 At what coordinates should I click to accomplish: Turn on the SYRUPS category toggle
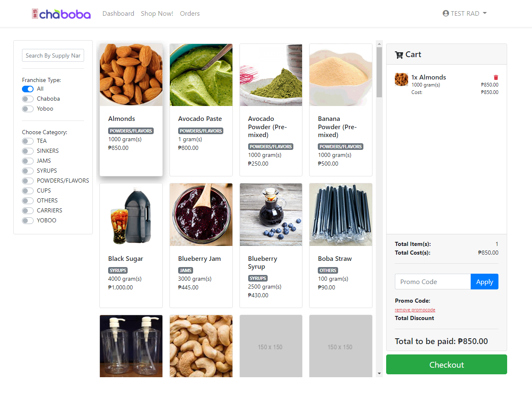click(28, 171)
